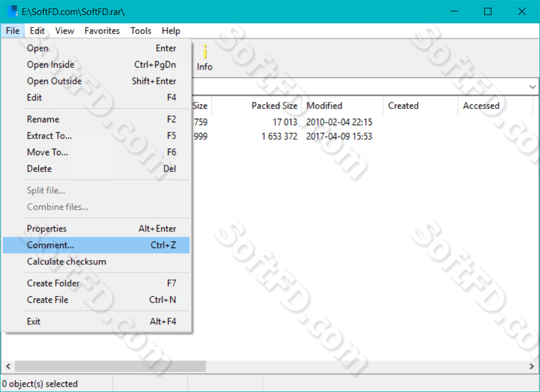
Task: Open Properties from the File menu
Action: [96, 229]
